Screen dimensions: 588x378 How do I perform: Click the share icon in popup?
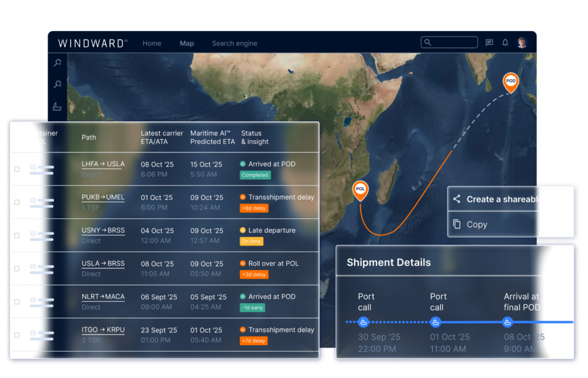coord(457,199)
